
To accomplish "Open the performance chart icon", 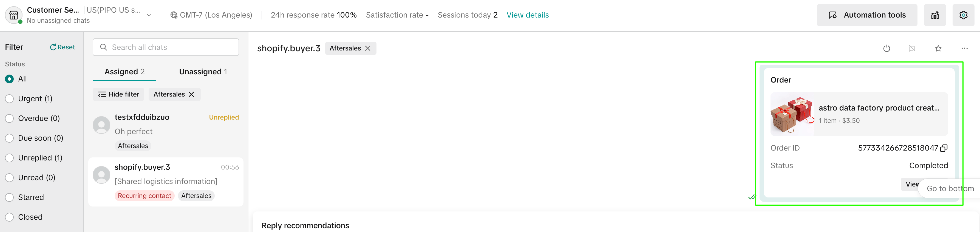I will pos(935,15).
